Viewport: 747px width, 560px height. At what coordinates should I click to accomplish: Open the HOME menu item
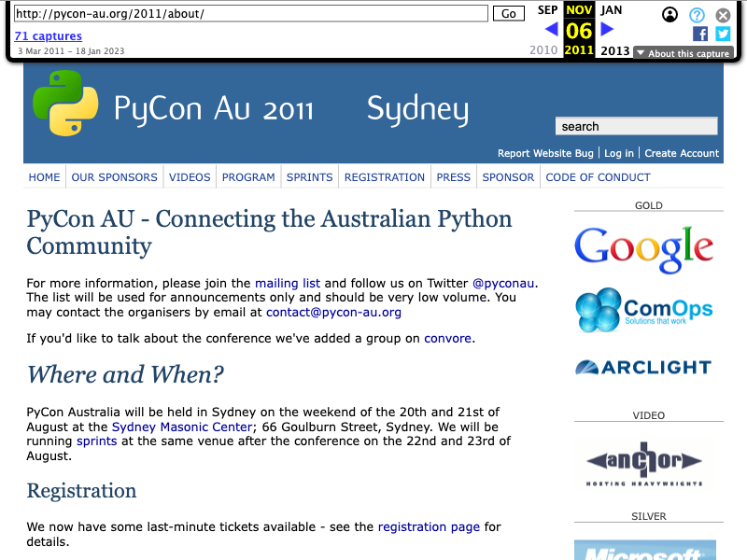pos(44,177)
